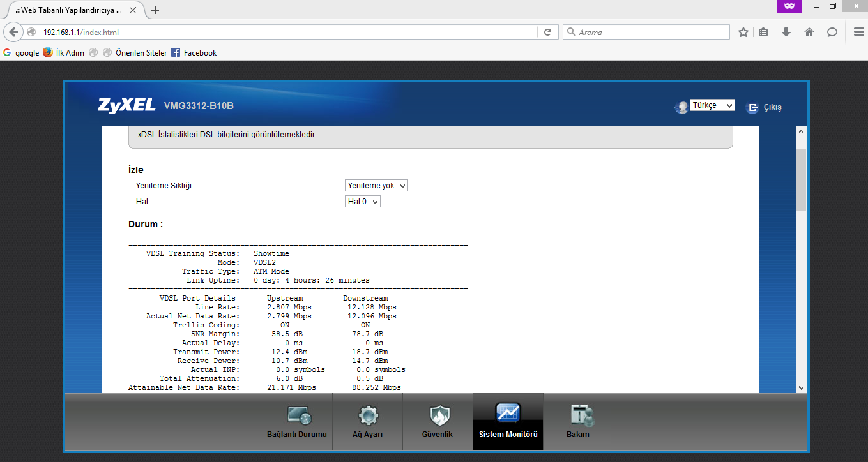Click the Showtime training status value
868x462 pixels.
pyautogui.click(x=271, y=253)
